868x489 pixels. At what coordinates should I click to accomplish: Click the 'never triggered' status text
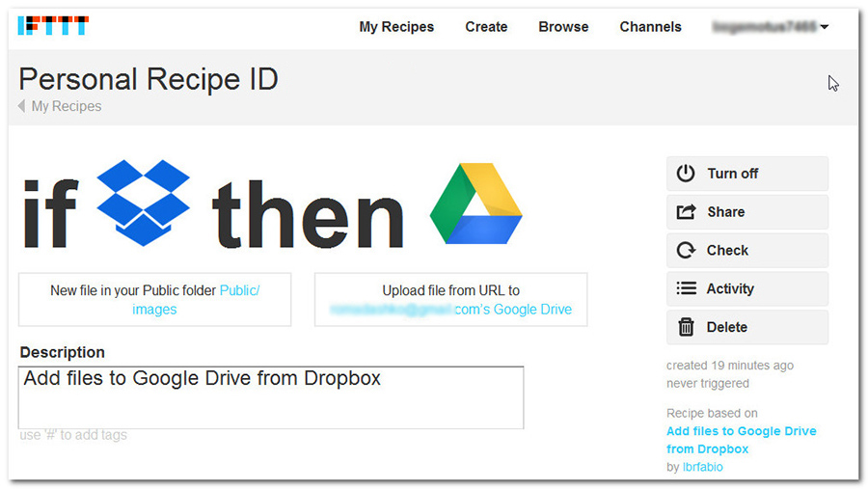pos(708,383)
